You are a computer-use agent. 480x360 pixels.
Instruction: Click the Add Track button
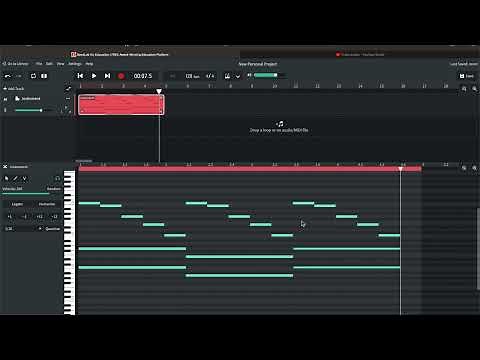coord(14,88)
